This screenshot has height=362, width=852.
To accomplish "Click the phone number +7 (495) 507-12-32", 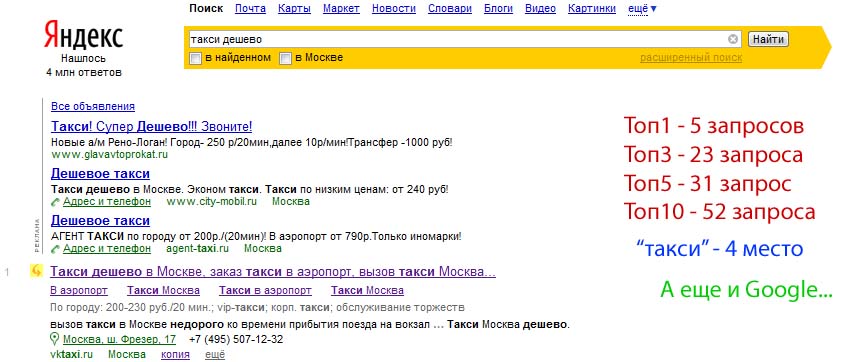I will (236, 340).
